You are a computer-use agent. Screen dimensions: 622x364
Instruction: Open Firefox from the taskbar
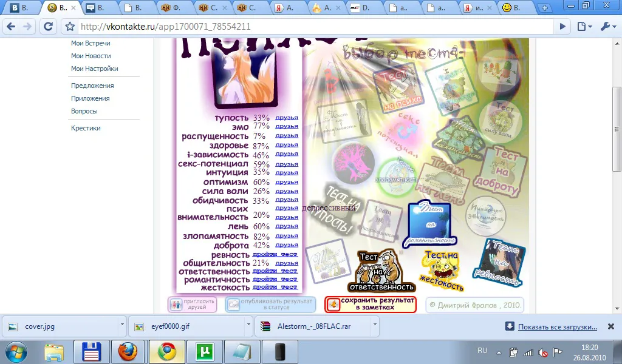(x=128, y=352)
